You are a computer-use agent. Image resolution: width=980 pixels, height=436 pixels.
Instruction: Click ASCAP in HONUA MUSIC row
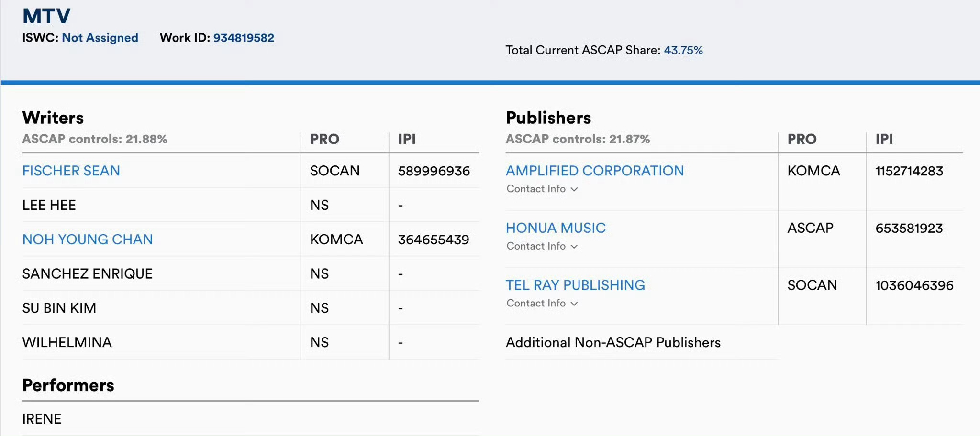(x=811, y=228)
